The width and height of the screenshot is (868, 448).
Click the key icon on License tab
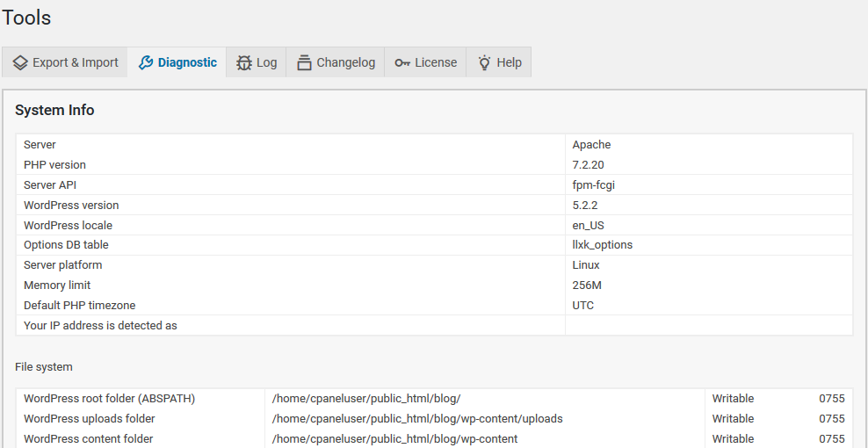(x=402, y=62)
